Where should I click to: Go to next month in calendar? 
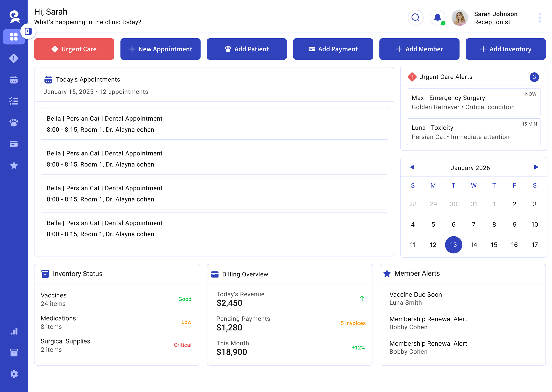point(536,167)
